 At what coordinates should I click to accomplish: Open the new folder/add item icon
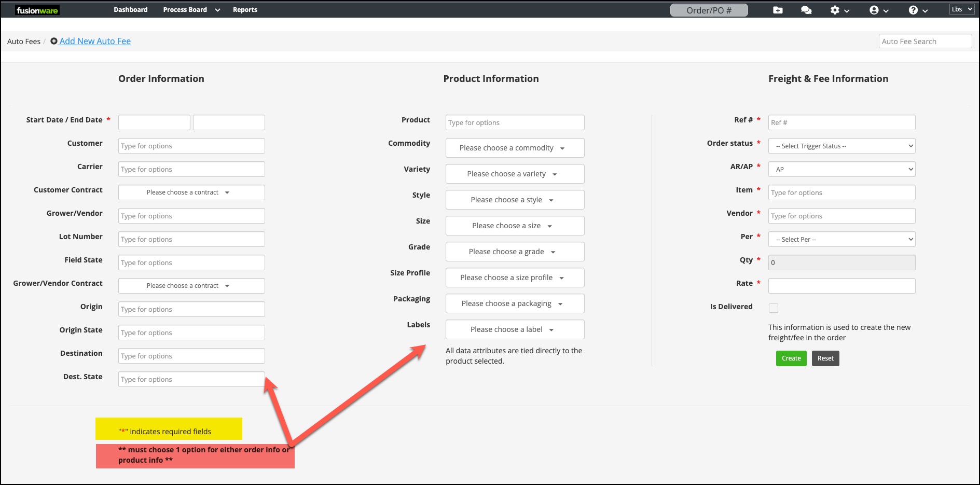pyautogui.click(x=778, y=9)
